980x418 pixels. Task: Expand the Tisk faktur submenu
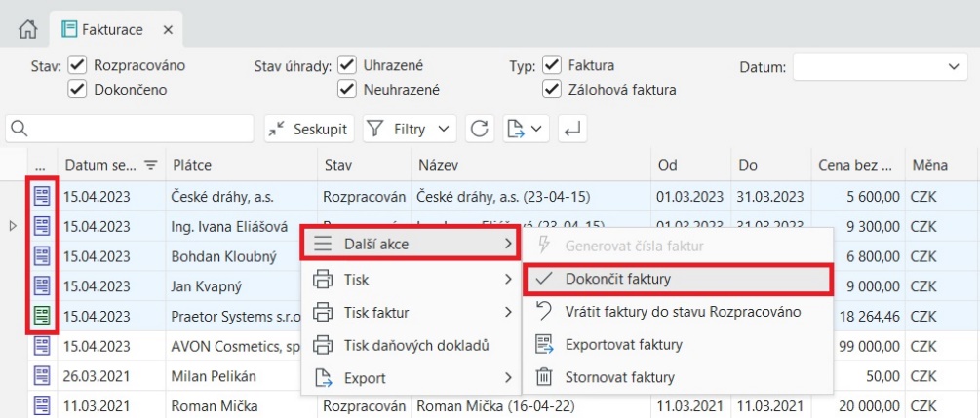[411, 312]
